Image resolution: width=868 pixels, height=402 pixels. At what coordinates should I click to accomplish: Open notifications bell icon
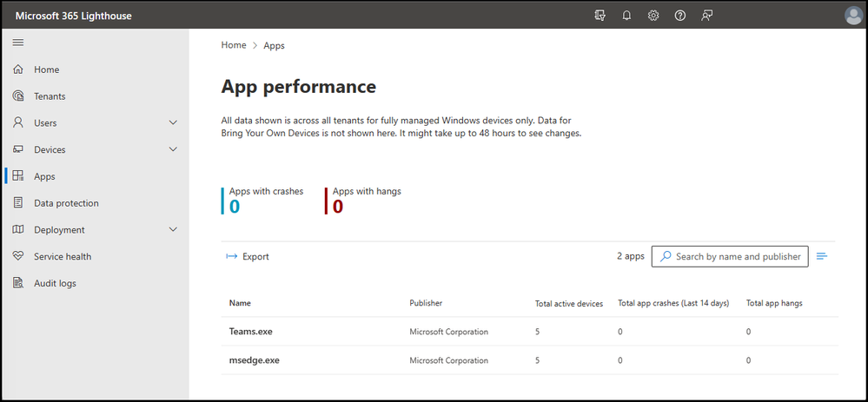pos(626,16)
